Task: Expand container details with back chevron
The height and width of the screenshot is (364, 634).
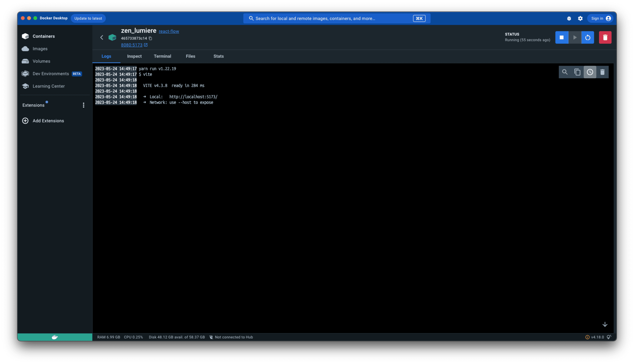Action: [x=102, y=37]
